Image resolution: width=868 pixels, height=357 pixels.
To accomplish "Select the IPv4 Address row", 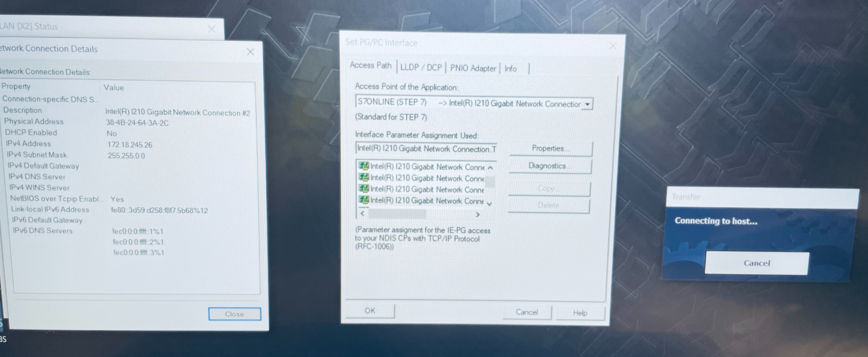I will tap(129, 145).
